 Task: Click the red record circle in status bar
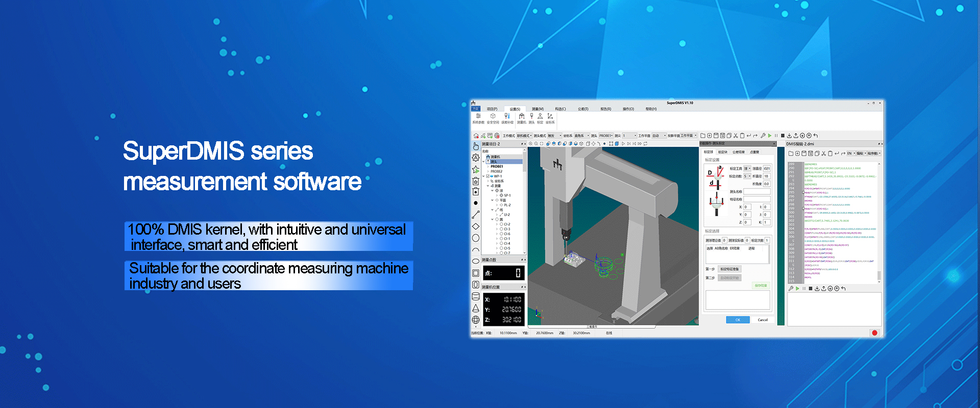tap(874, 333)
